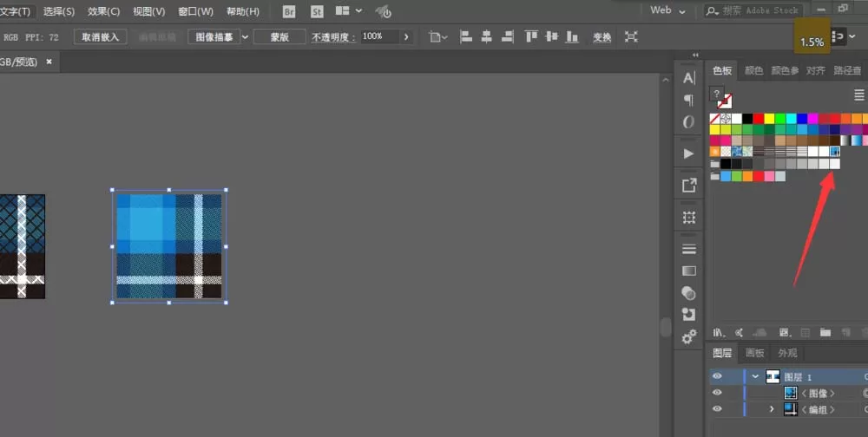868x437 pixels.
Task: Open the Asset Export panel icon
Action: tap(688, 186)
